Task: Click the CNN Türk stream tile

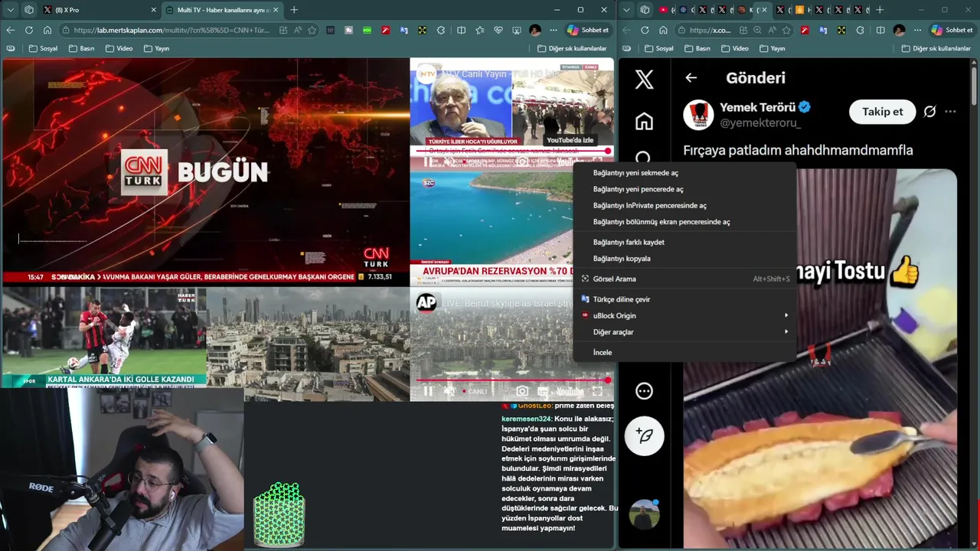Action: 205,172
